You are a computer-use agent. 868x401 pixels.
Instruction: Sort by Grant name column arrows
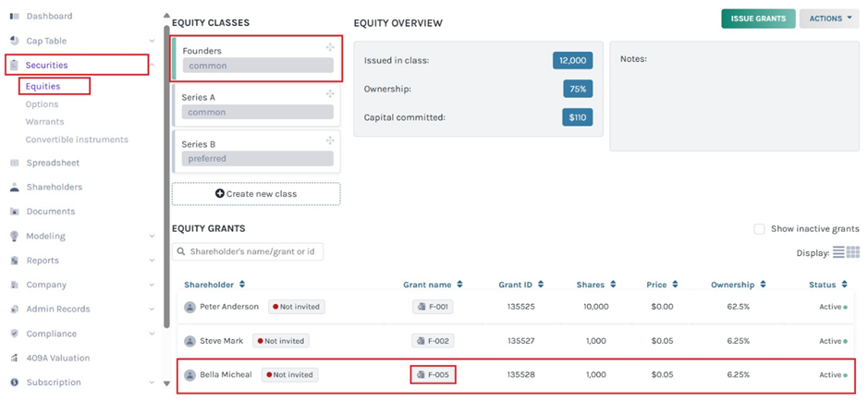pos(459,285)
